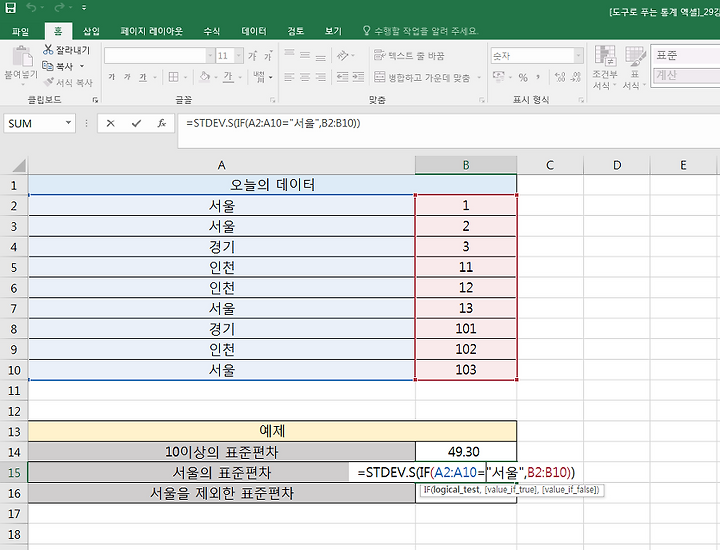Save workbook via quick access toolbar
This screenshot has height=550, width=720.
coord(10,7)
